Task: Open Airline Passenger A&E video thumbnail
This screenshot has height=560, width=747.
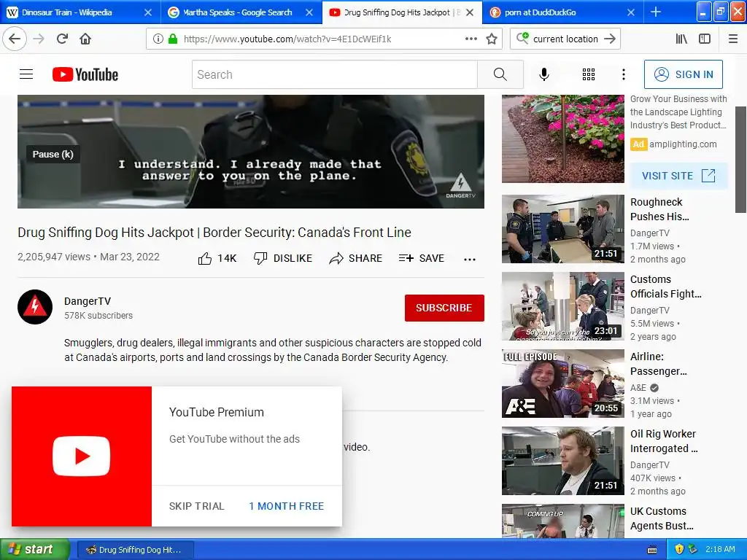Action: point(562,384)
